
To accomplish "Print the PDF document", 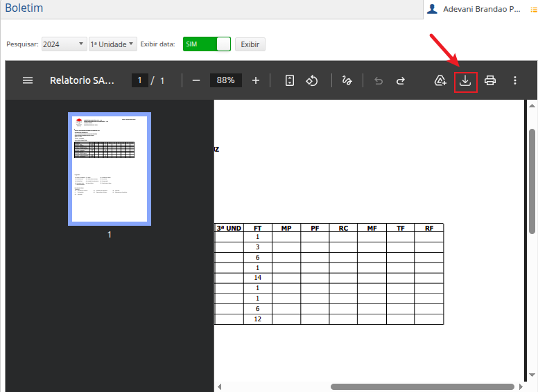I will [x=490, y=80].
